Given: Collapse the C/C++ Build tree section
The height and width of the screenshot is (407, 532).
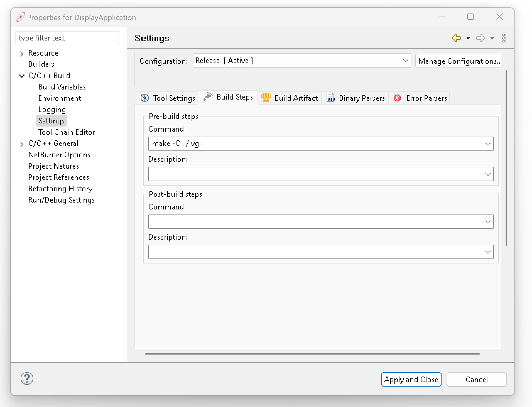Looking at the screenshot, I should pos(21,75).
